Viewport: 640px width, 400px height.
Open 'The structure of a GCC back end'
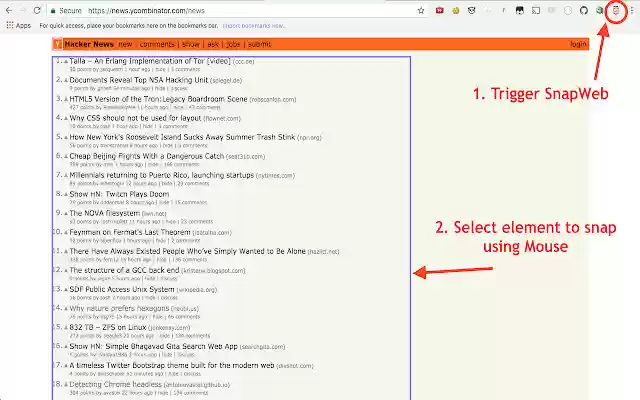(x=124, y=270)
